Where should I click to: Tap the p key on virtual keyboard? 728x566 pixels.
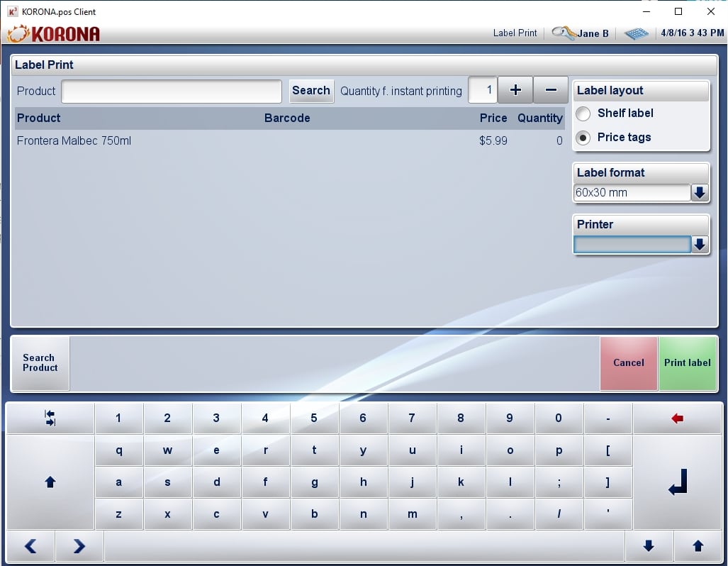pos(559,450)
